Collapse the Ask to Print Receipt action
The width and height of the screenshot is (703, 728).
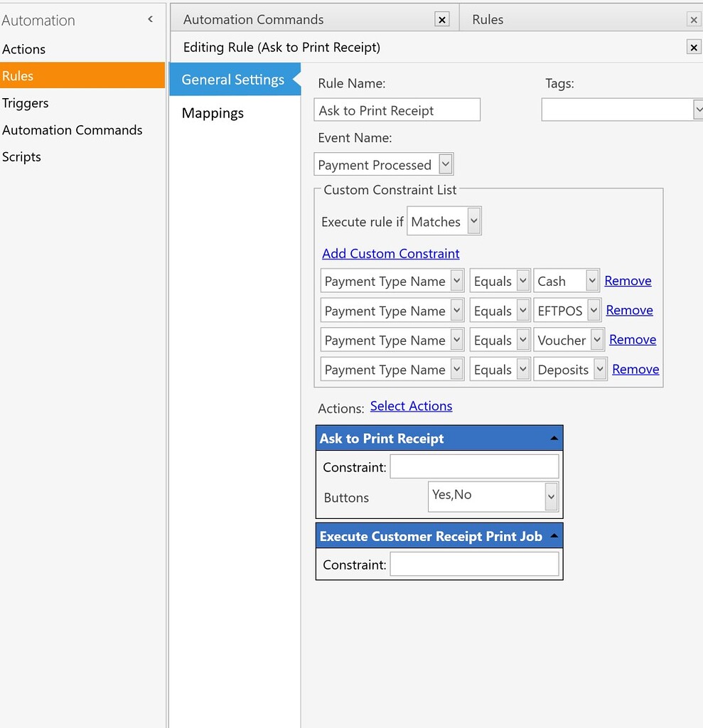click(554, 439)
